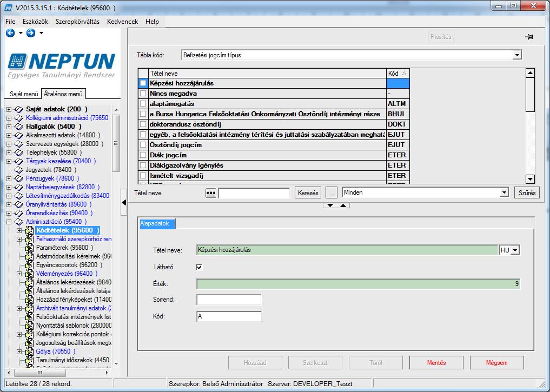The image size is (550, 392).
Task: Click the tree panel horizontal scrollbar thumb
Action: (39, 373)
